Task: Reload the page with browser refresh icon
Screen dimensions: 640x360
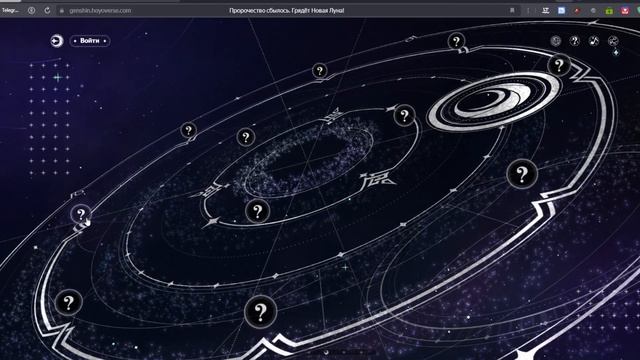Action: tap(47, 11)
